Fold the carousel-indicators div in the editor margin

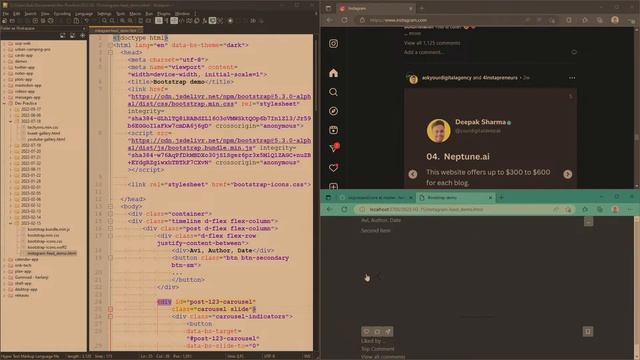tap(110, 316)
